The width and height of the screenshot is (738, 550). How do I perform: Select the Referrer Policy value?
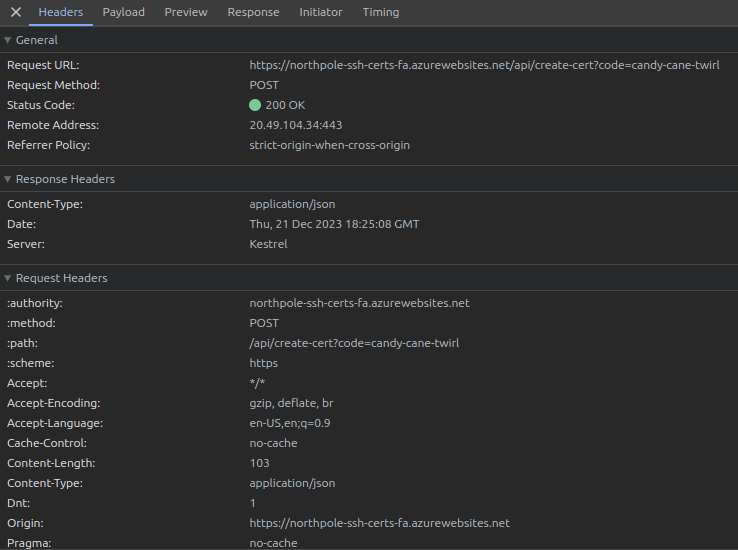(x=329, y=145)
